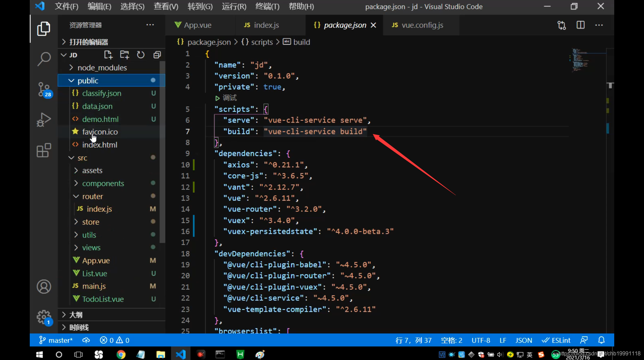Click the Debug code lens above scripts
The height and width of the screenshot is (360, 644).
[x=226, y=98]
